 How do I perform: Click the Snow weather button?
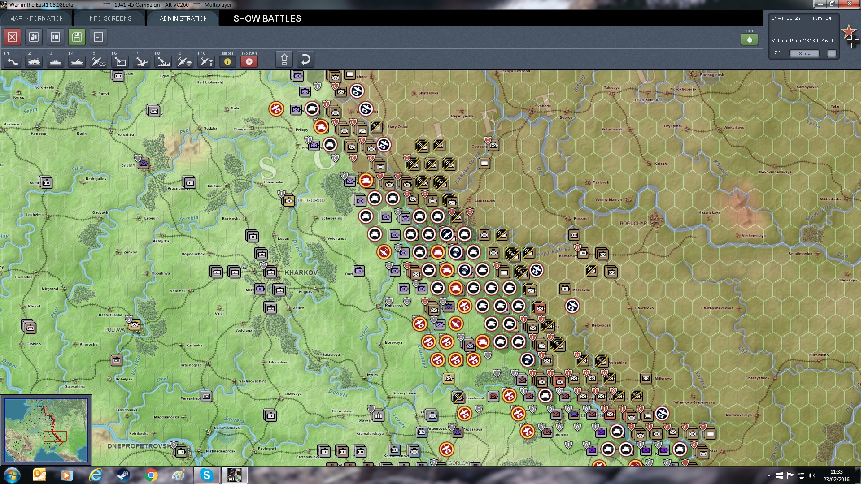(x=804, y=53)
